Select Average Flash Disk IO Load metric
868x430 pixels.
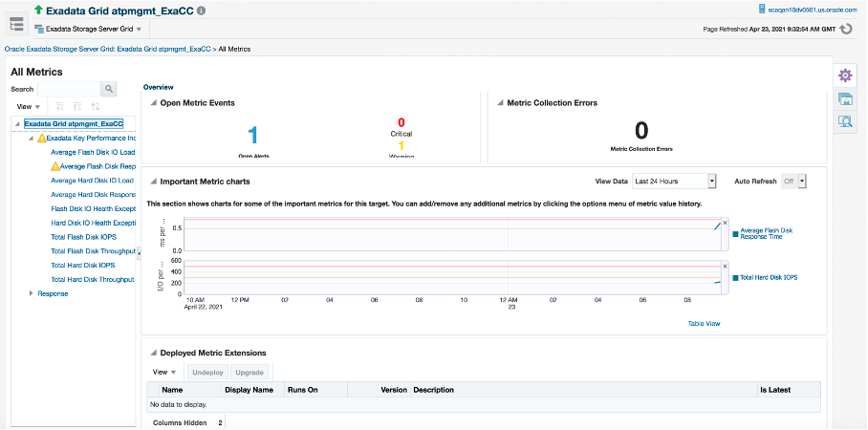(93, 152)
